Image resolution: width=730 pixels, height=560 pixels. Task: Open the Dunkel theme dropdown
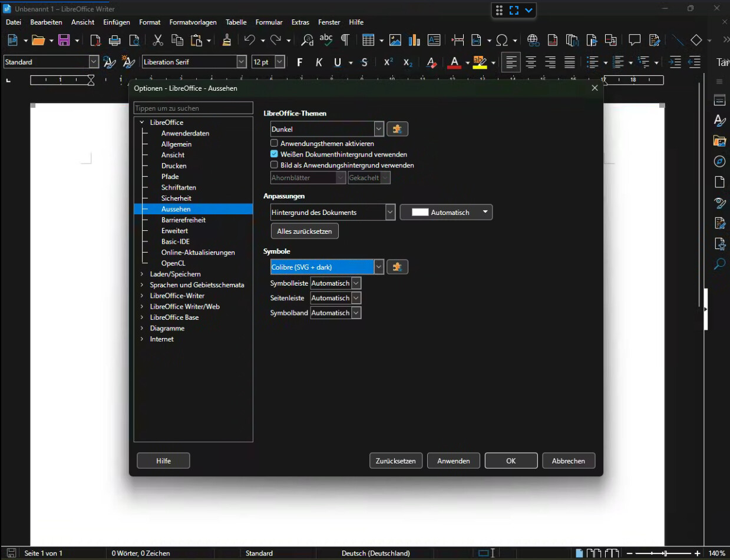click(379, 129)
